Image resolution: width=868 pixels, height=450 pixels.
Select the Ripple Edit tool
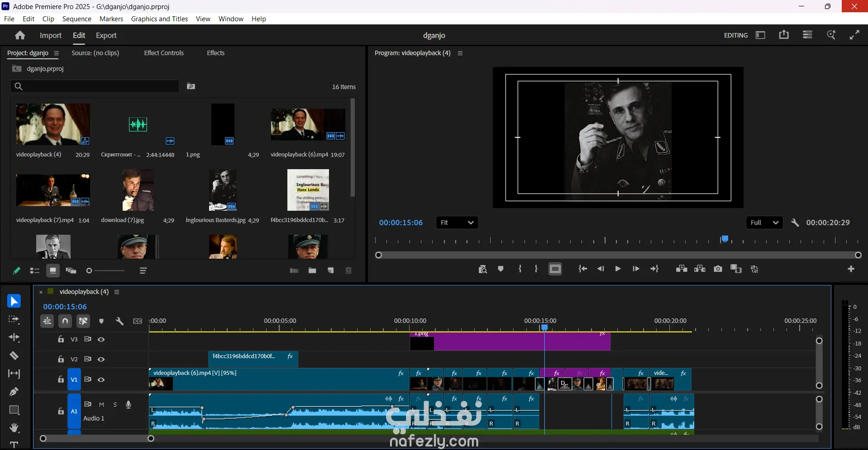pos(14,337)
